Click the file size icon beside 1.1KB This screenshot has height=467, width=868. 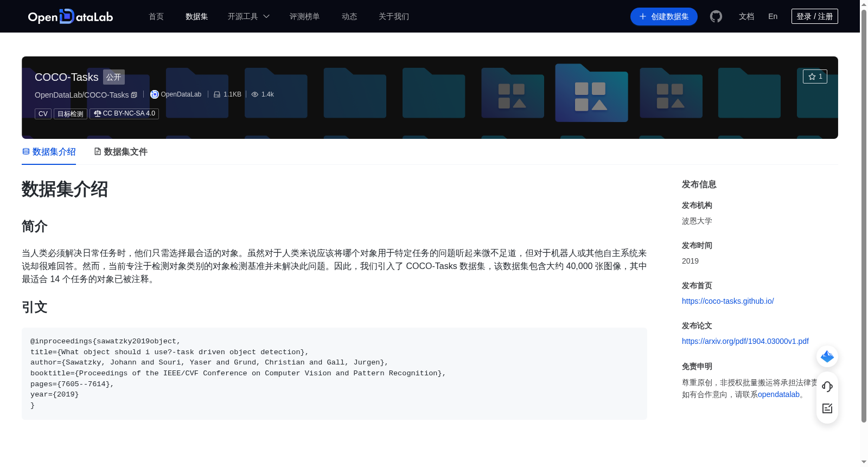click(x=217, y=94)
